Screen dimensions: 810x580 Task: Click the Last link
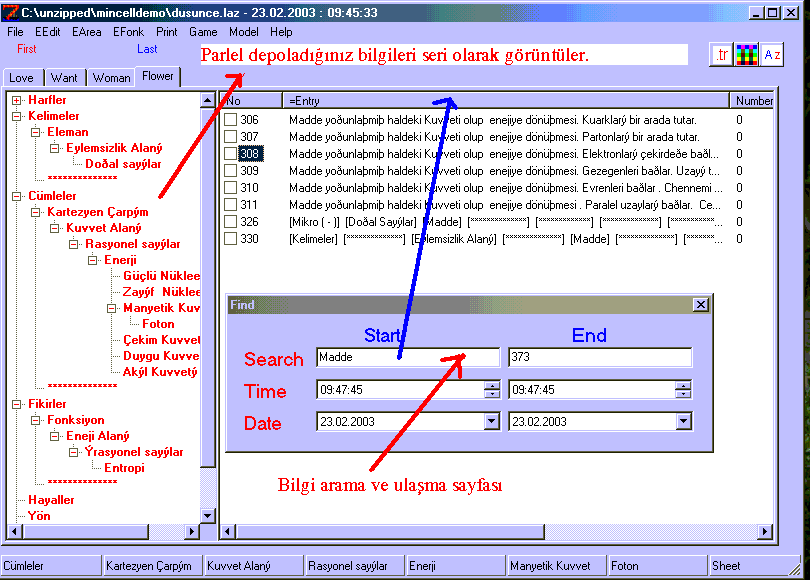click(x=147, y=49)
